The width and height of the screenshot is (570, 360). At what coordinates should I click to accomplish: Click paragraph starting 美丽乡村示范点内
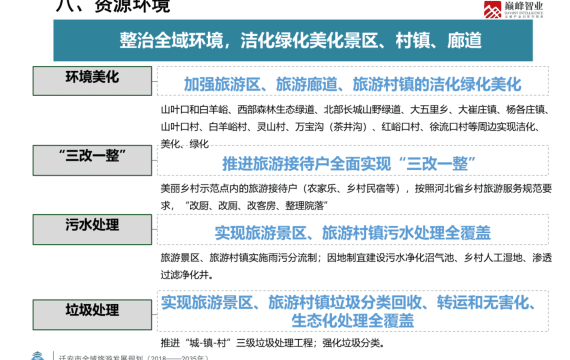tap(356, 197)
